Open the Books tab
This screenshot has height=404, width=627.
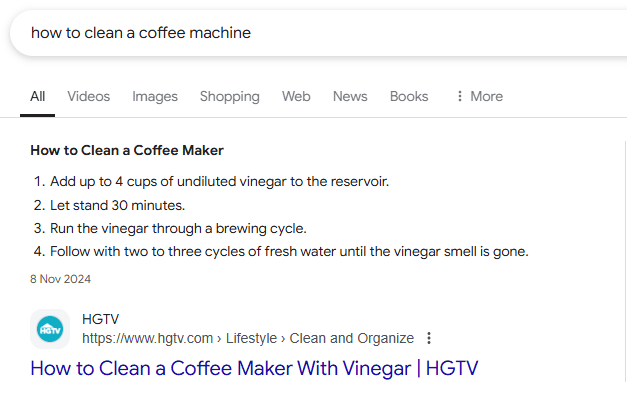(x=409, y=96)
